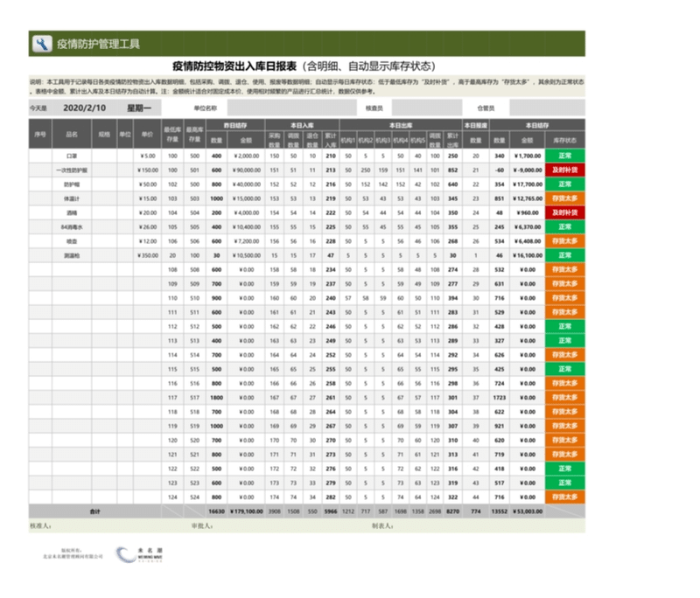The width and height of the screenshot is (700, 598).
Task: Select the 星期一 weekday cell
Action: coord(139,108)
